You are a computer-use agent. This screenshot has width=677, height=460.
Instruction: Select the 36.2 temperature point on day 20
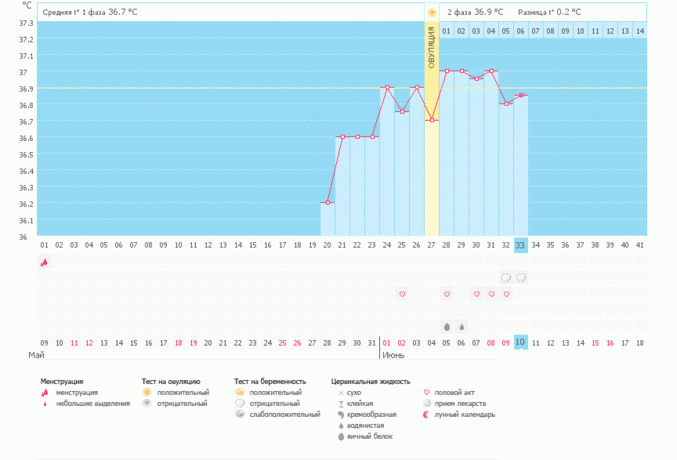(x=328, y=203)
